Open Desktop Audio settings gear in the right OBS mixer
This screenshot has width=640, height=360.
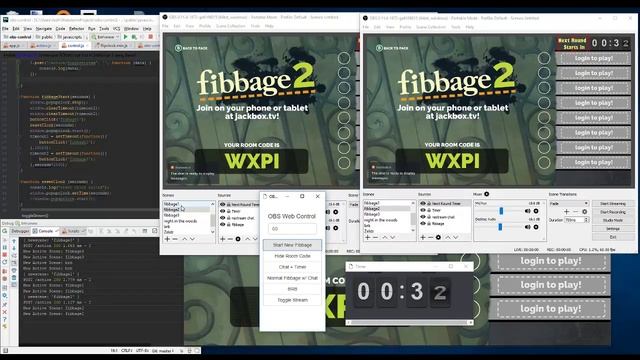point(536,227)
